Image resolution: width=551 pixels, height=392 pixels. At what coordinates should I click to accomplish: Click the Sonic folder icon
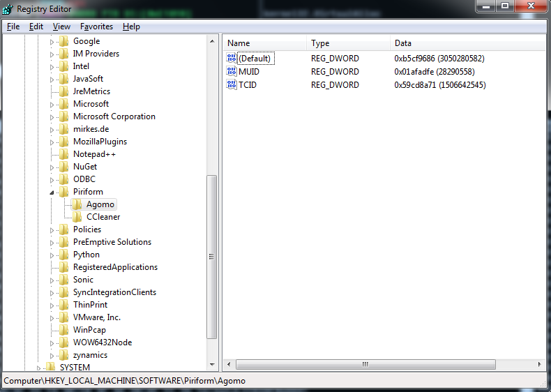64,280
